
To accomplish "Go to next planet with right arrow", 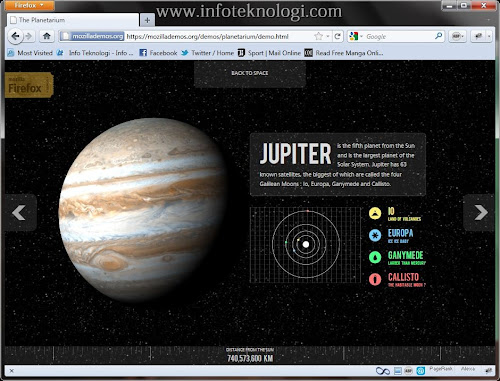I will tap(479, 212).
